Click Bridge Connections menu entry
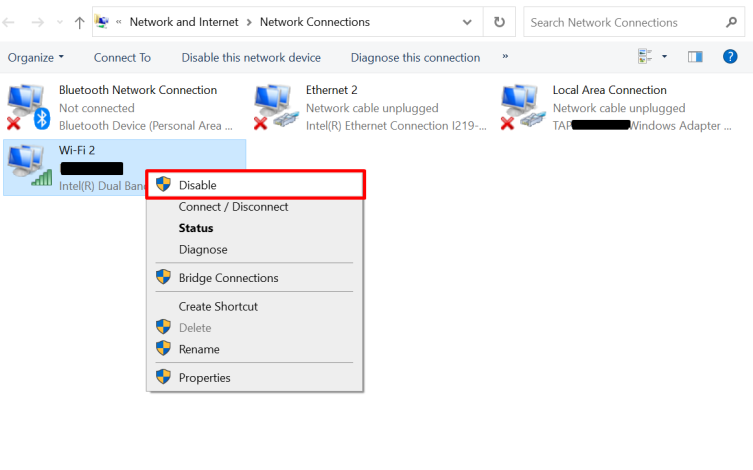 [x=228, y=277]
